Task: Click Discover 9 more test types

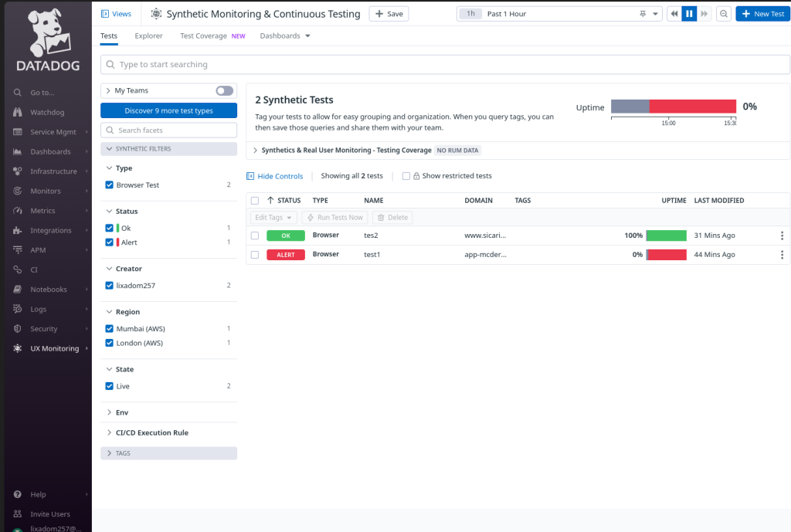Action: click(x=168, y=110)
